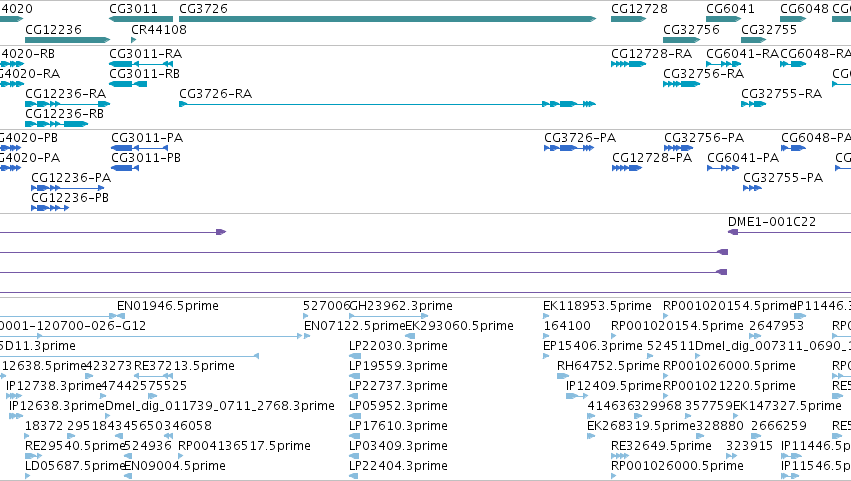Click the GH23962.3prime EST label
Screen dimensions: 851x481
click(x=401, y=306)
